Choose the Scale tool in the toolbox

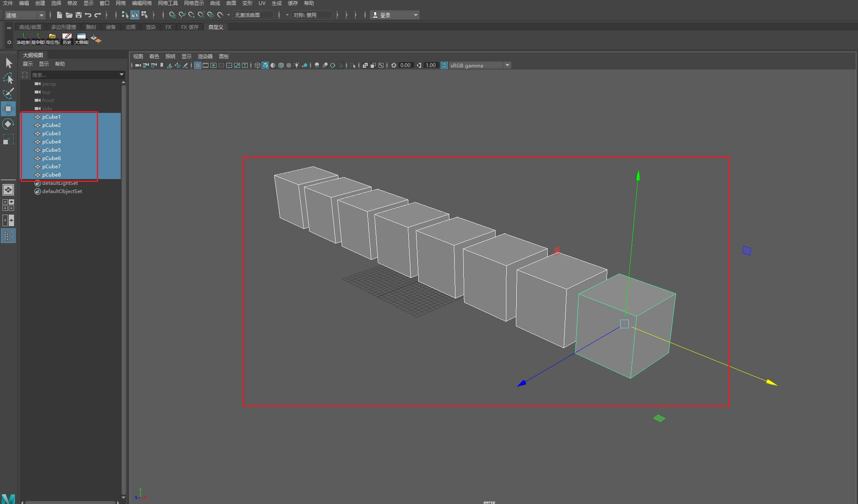[x=8, y=139]
